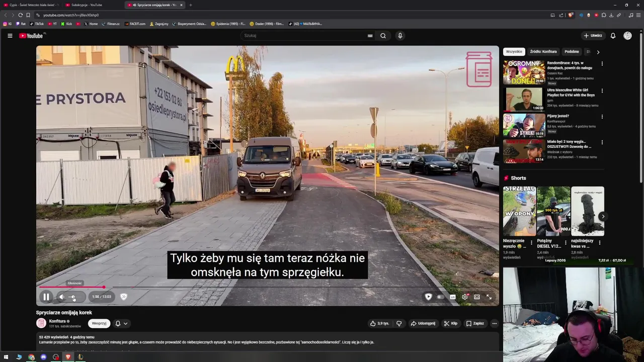Click the shield play icon in player controls

coord(428,297)
